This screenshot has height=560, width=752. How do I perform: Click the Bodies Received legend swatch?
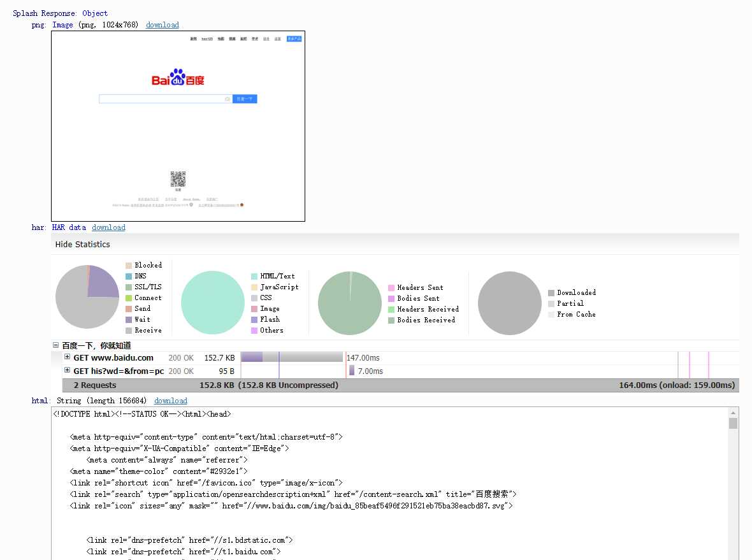(391, 320)
